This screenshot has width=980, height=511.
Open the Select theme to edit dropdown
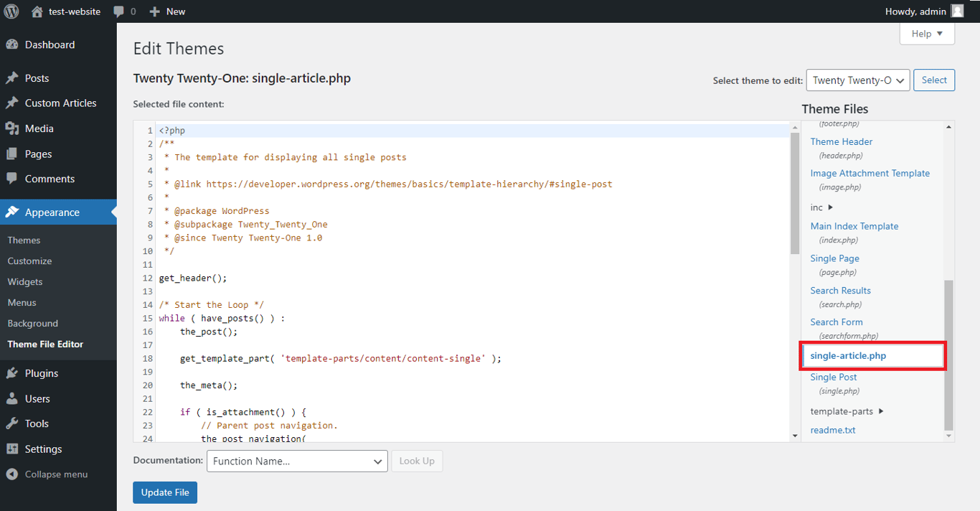[x=857, y=80]
